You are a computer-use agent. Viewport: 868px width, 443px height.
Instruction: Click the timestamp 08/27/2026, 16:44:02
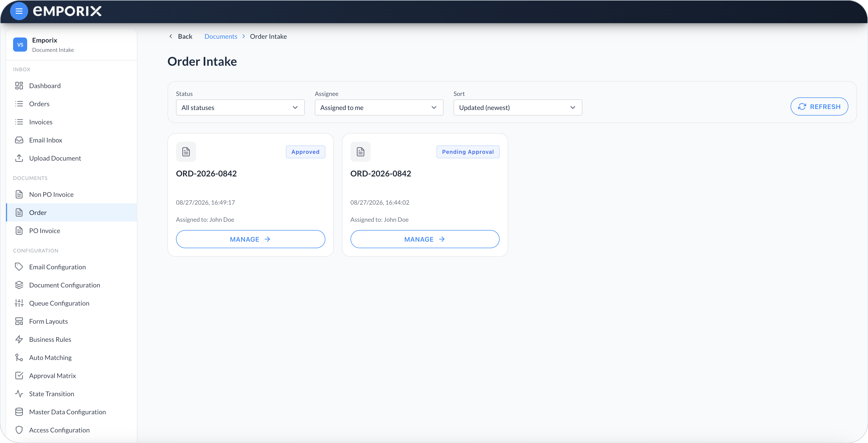point(380,202)
